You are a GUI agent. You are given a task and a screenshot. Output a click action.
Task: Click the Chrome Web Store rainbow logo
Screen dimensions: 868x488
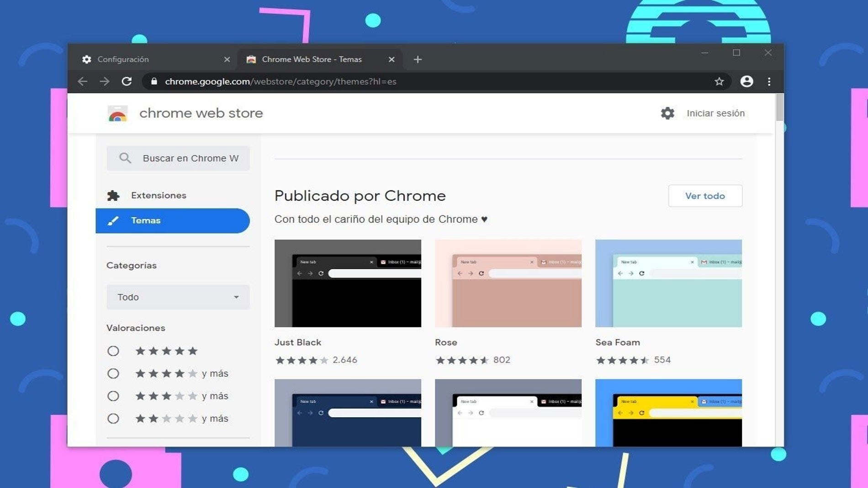coord(117,114)
